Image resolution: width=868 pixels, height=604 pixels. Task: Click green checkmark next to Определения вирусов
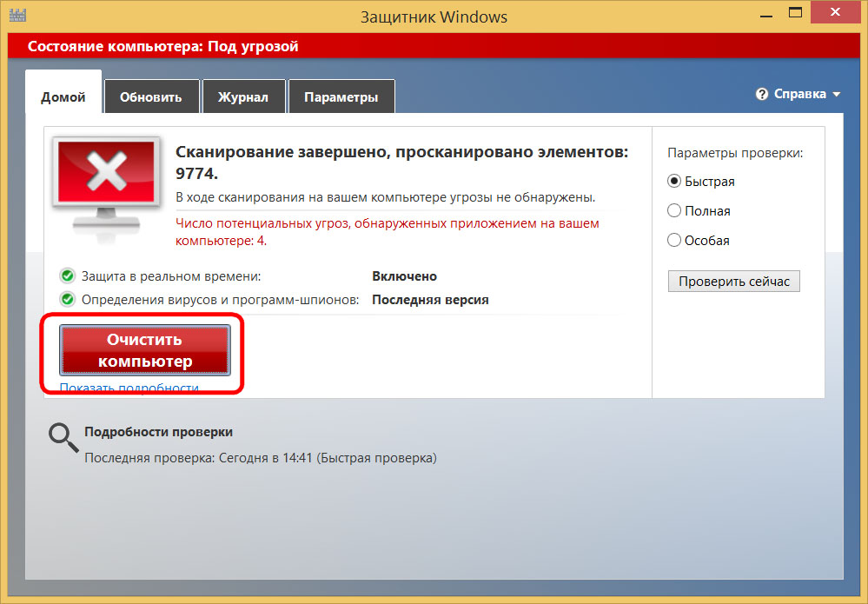click(68, 300)
